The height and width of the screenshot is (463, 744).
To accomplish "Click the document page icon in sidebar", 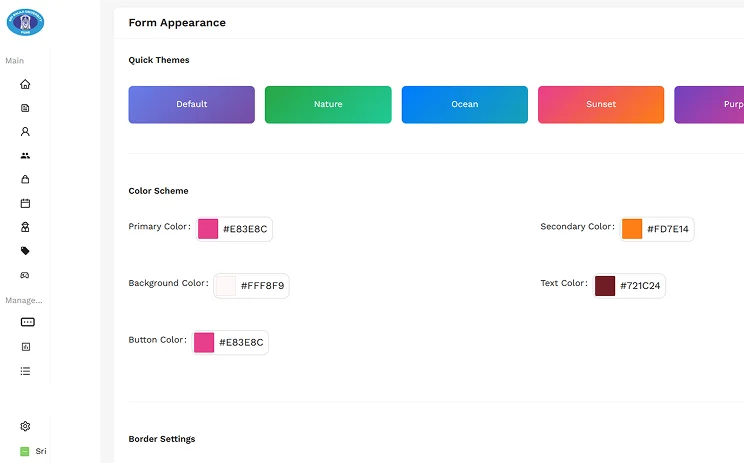I will tap(25, 108).
